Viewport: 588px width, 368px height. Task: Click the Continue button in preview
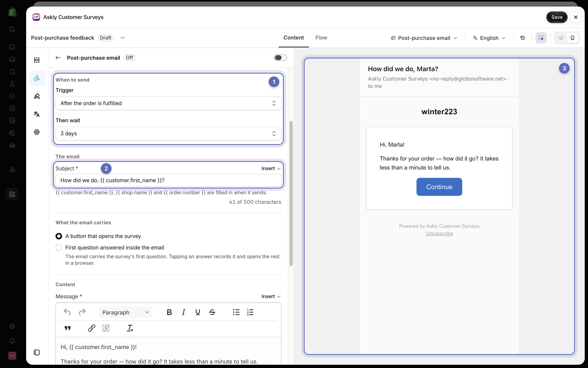point(439,187)
